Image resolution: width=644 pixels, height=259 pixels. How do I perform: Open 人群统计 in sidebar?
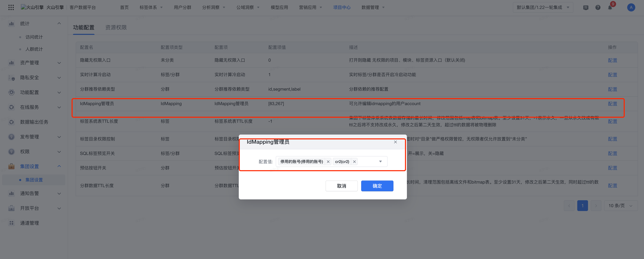pyautogui.click(x=34, y=49)
